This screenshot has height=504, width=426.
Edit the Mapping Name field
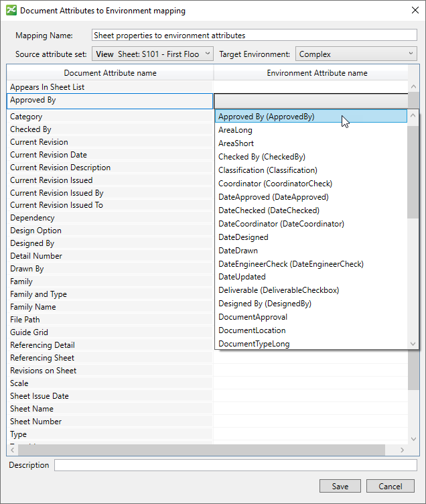coord(254,35)
